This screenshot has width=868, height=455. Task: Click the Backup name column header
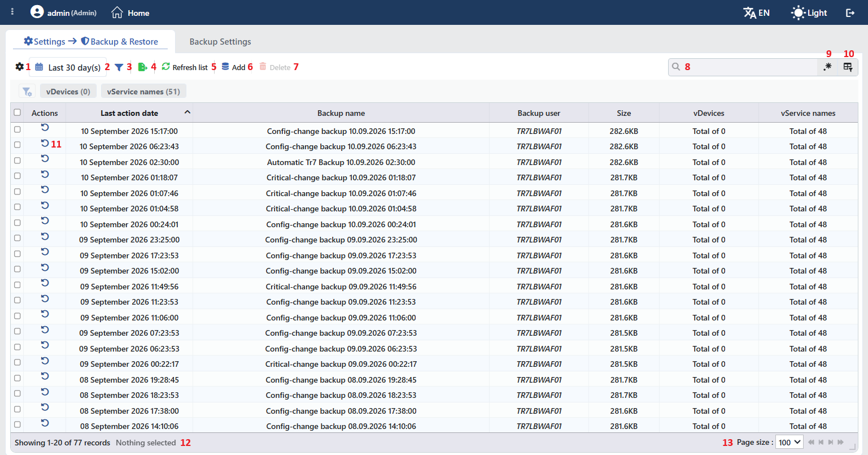[x=341, y=113]
